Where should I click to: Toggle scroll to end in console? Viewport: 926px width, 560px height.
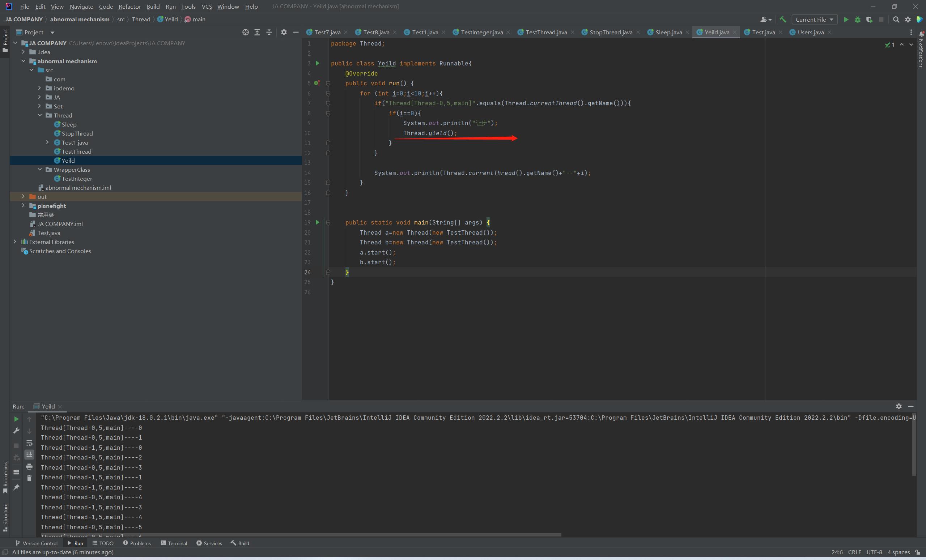(x=29, y=454)
